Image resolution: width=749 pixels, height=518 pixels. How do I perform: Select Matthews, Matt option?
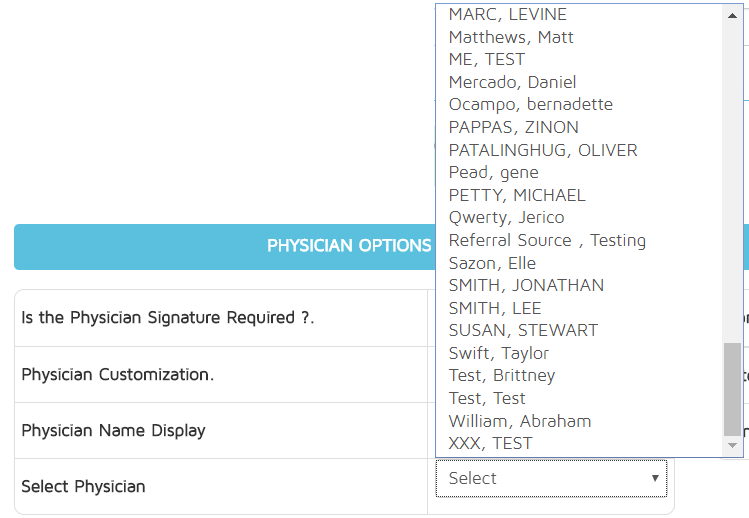511,37
